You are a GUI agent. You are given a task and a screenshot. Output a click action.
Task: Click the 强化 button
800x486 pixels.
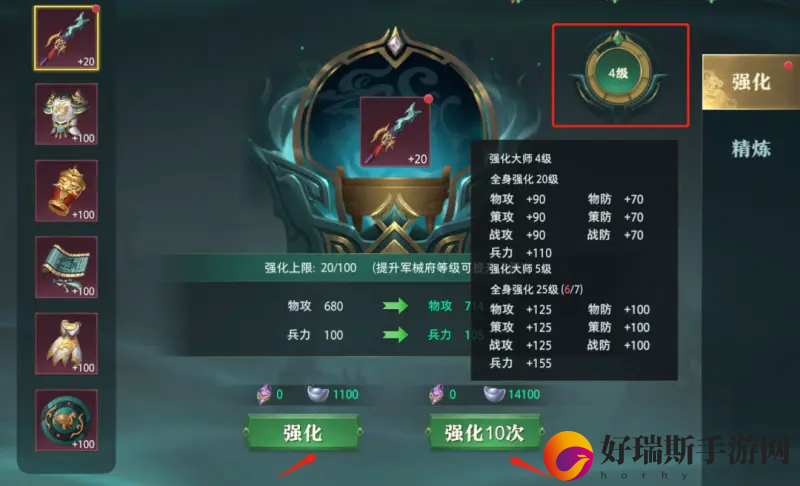(303, 433)
